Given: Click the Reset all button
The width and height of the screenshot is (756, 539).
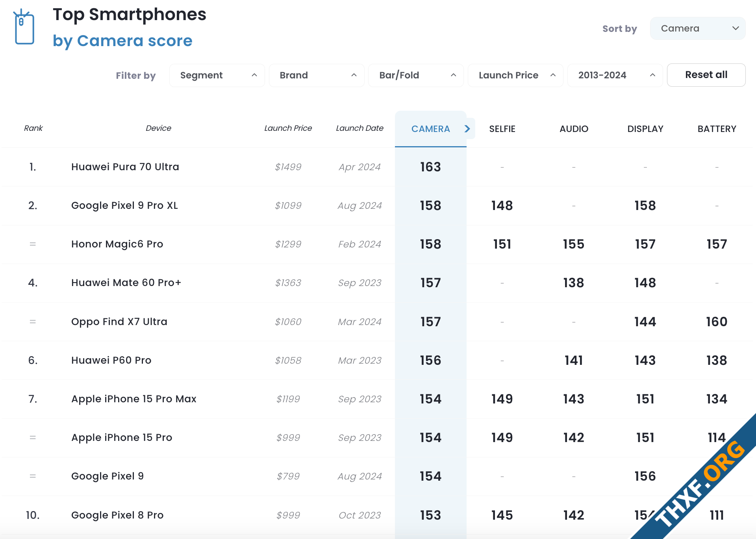Looking at the screenshot, I should click(x=706, y=75).
